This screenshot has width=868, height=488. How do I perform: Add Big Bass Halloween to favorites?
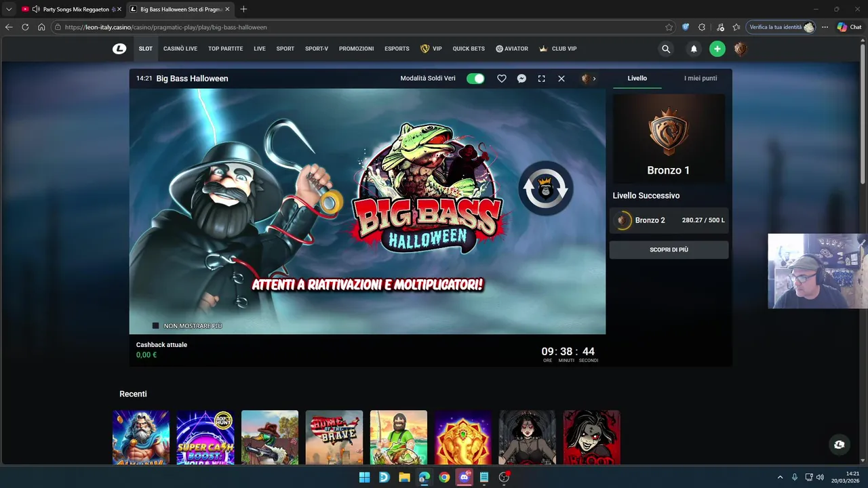click(502, 79)
